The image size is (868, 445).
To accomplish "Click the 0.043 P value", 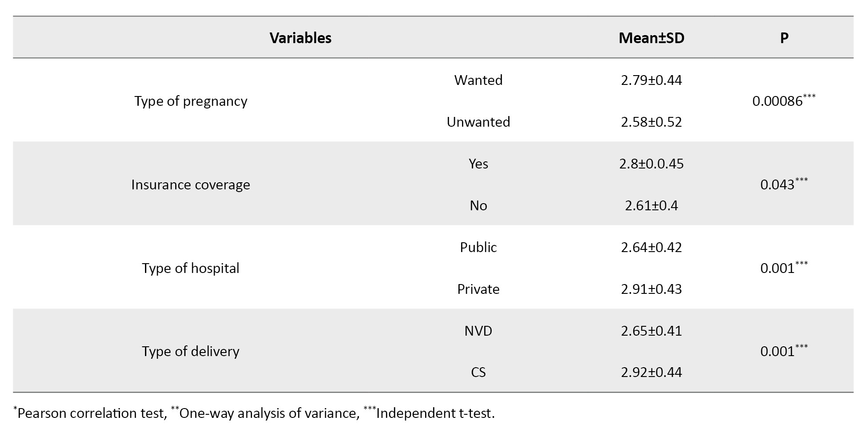I will [x=777, y=185].
